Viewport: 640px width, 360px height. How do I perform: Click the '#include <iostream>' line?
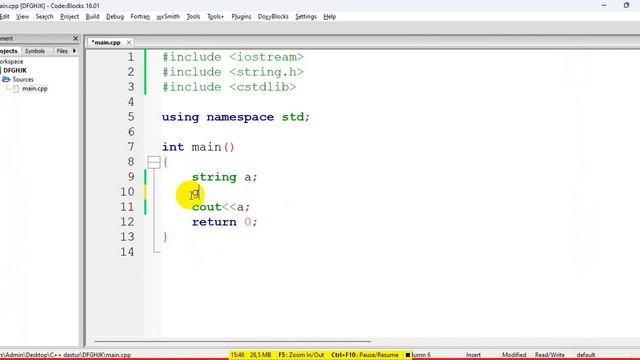pos(233,57)
